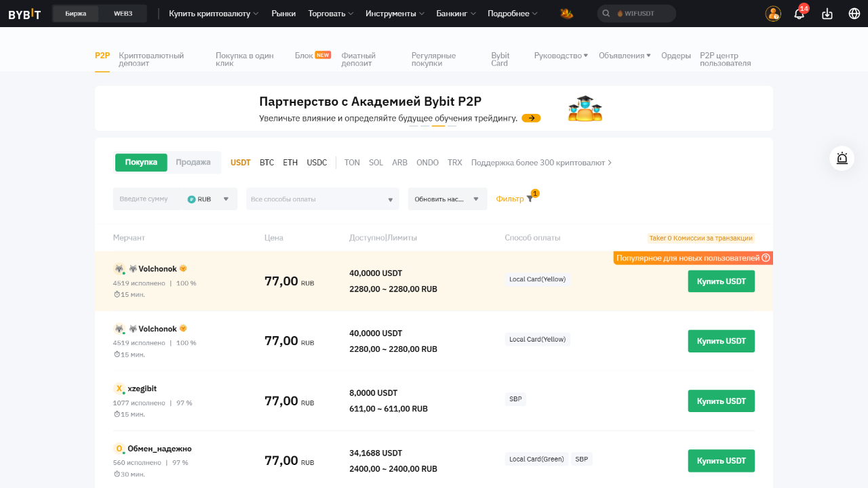Click the Bybit logo

(x=24, y=14)
